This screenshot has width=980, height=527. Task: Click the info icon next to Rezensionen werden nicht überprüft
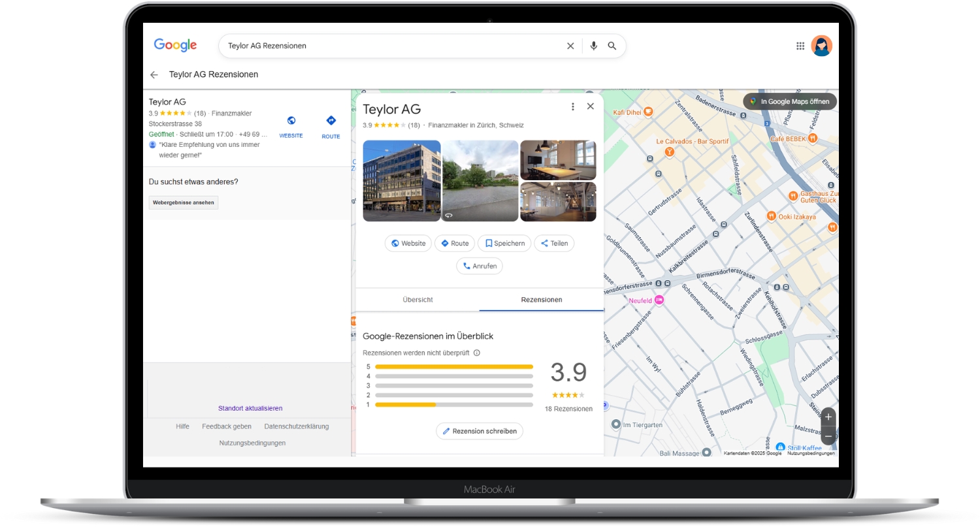tap(477, 353)
